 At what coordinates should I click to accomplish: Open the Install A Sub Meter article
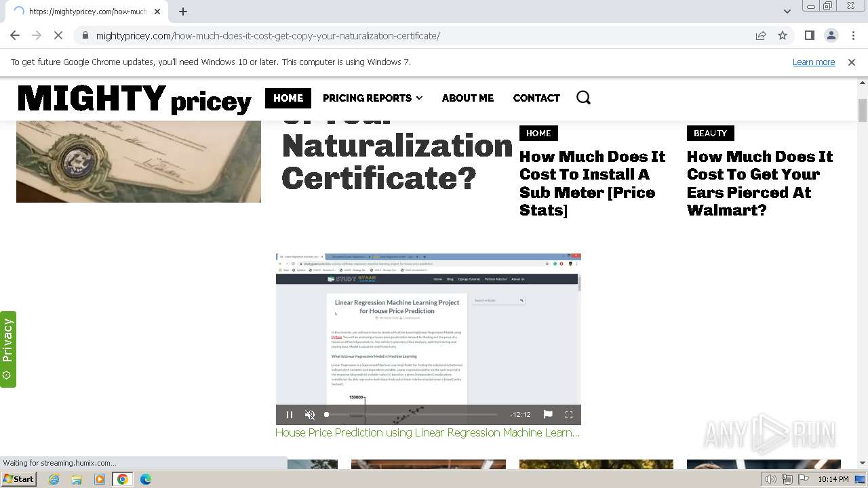592,183
